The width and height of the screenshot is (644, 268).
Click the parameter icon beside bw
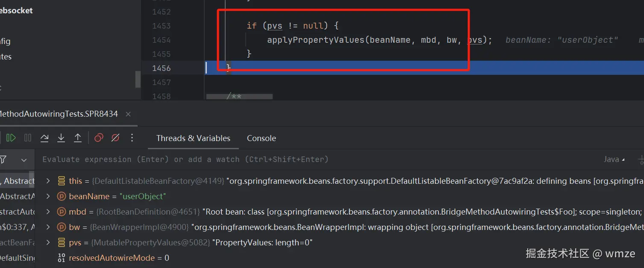pos(61,227)
